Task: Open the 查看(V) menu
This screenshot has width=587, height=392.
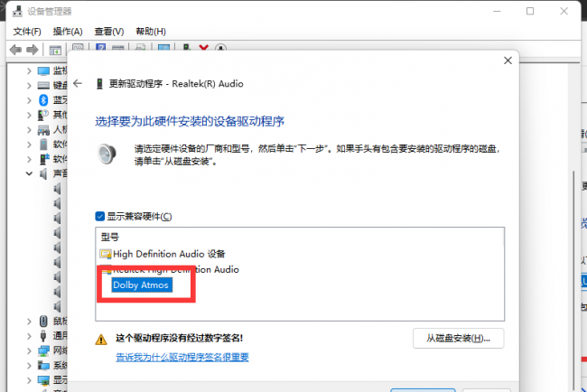Action: [x=109, y=32]
